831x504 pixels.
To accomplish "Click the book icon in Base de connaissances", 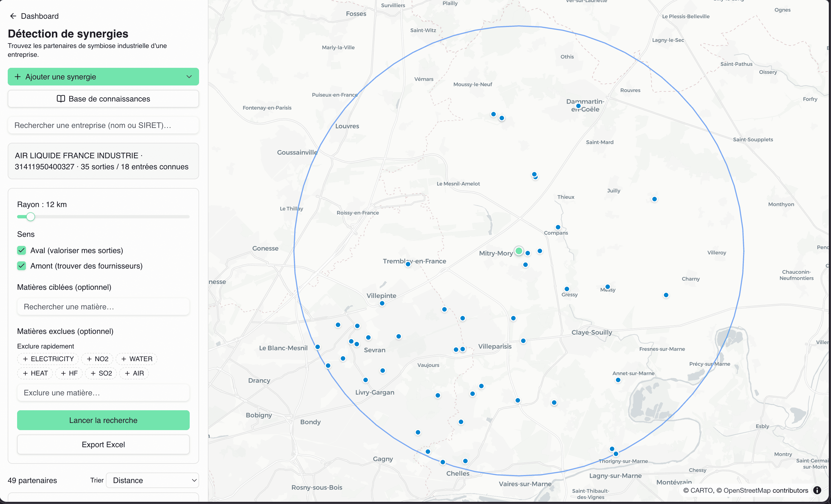I will click(x=61, y=99).
